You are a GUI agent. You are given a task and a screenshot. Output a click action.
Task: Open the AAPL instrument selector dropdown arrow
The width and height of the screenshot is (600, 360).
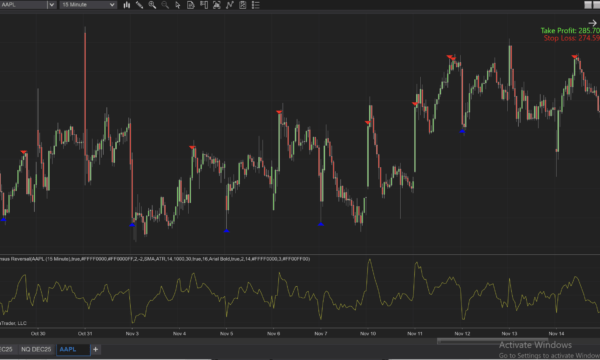pos(52,5)
